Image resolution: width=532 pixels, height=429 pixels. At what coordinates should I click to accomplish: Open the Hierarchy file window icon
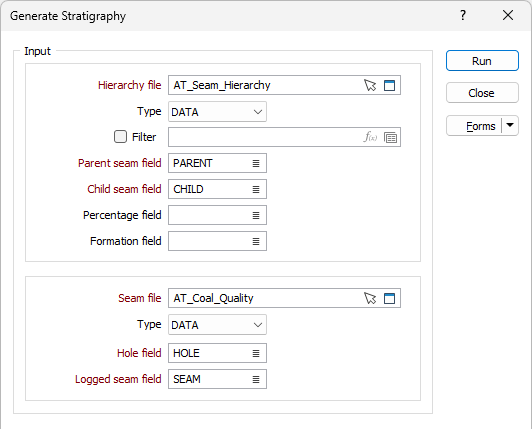(x=389, y=85)
